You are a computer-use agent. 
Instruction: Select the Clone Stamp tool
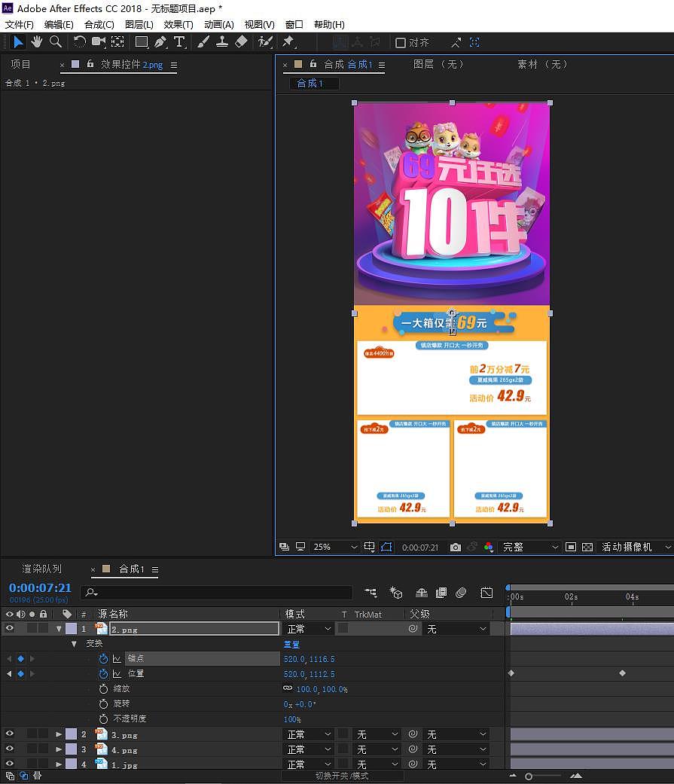pyautogui.click(x=222, y=42)
